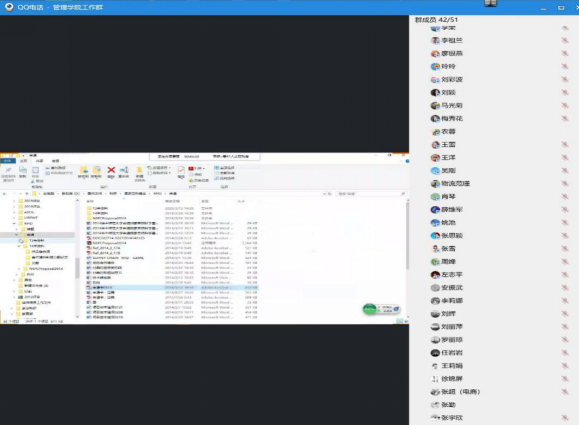Screen dimensions: 579x425
Task: Click avatar of member 肖琴
Action: point(435,196)
